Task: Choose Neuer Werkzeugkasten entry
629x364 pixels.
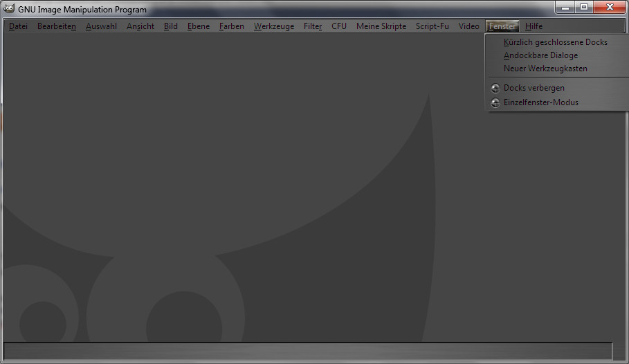Action: [558, 69]
